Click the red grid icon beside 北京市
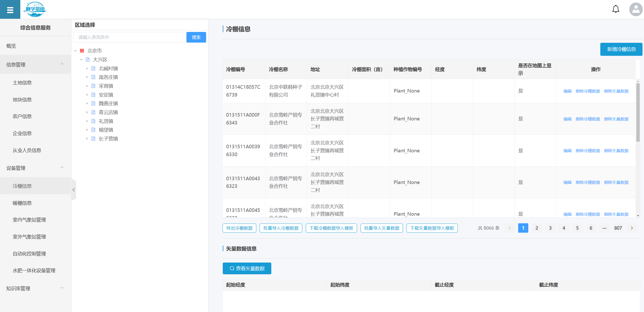Viewport: 644px width, 312px height. point(82,51)
